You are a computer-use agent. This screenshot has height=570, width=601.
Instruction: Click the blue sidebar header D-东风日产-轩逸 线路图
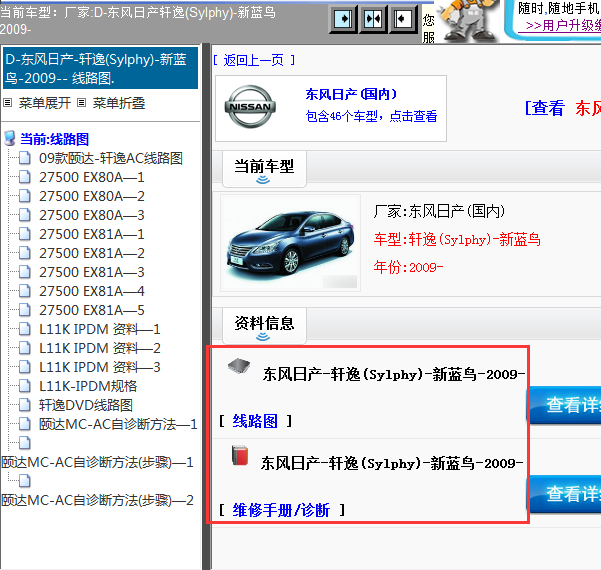point(100,68)
